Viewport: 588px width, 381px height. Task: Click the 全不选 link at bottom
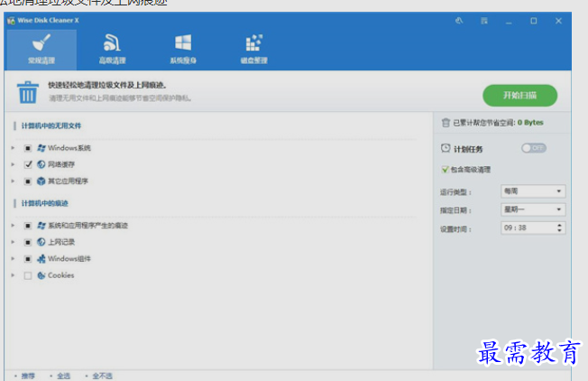103,376
